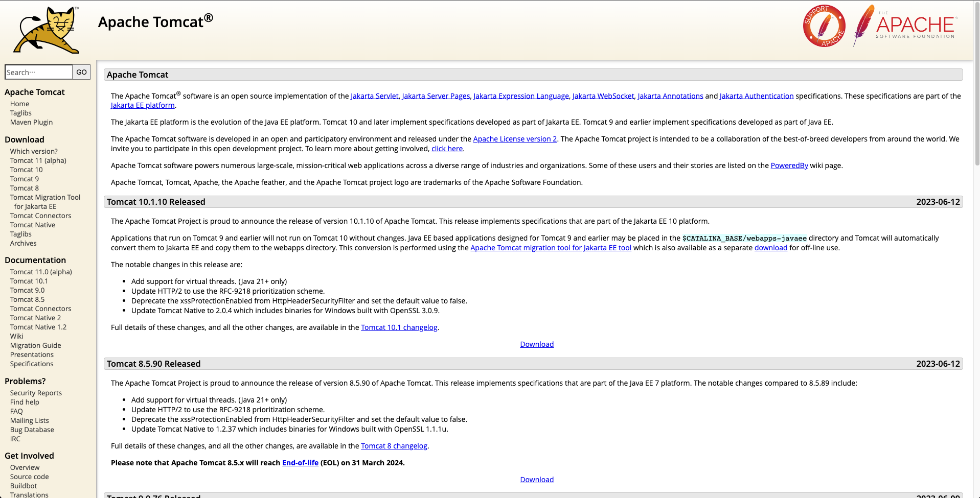Click the GO search button
980x498 pixels.
tap(82, 72)
